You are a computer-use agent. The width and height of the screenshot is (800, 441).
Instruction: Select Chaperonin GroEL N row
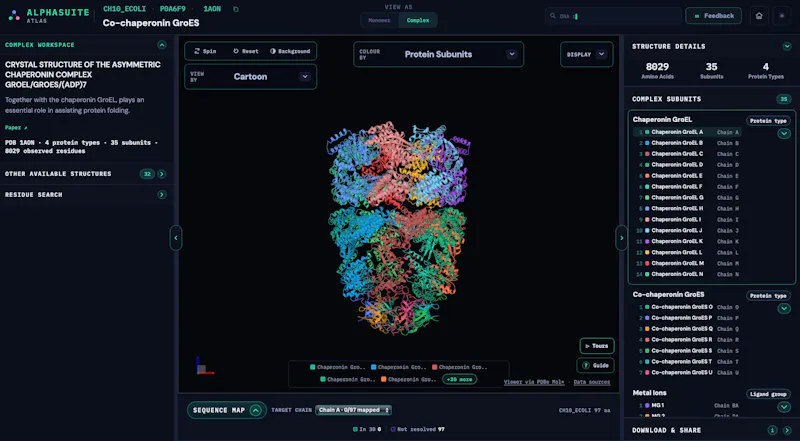pos(687,274)
